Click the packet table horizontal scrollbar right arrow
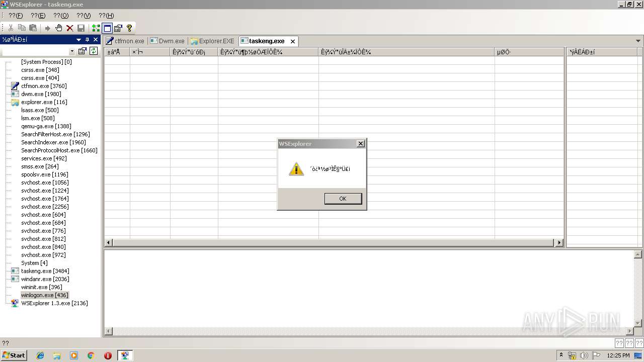 tap(559, 242)
